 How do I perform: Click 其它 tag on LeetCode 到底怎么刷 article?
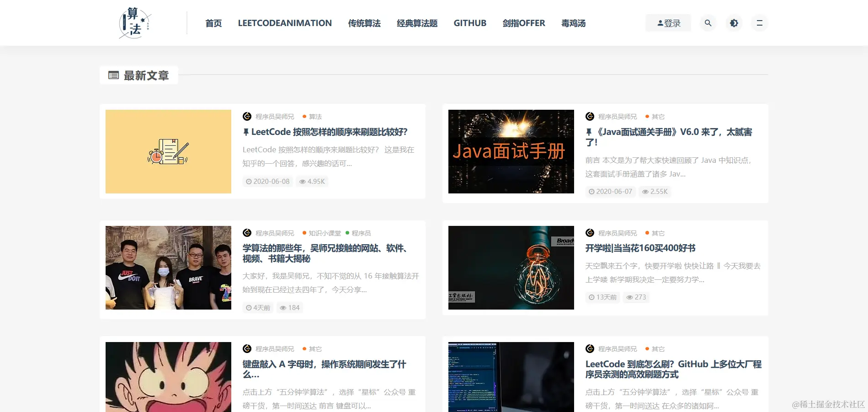click(655, 349)
